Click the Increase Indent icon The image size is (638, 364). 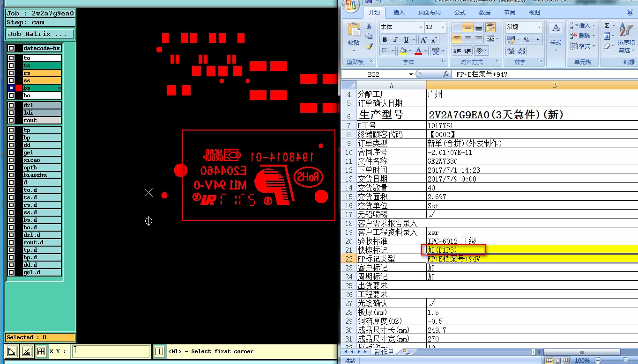(467, 50)
